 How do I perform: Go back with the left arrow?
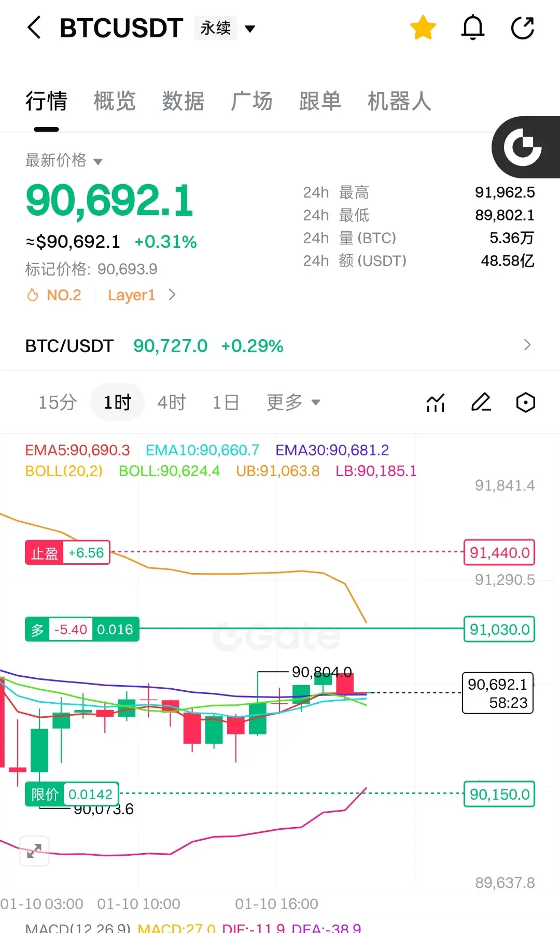pyautogui.click(x=34, y=27)
